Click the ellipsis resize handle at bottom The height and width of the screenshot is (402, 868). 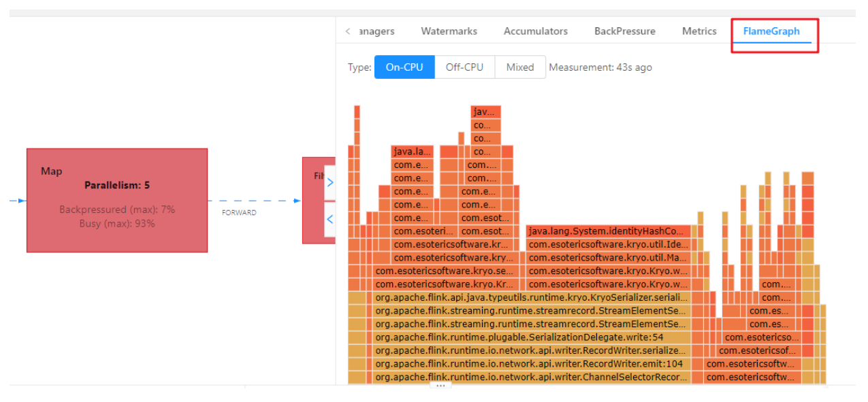click(440, 386)
